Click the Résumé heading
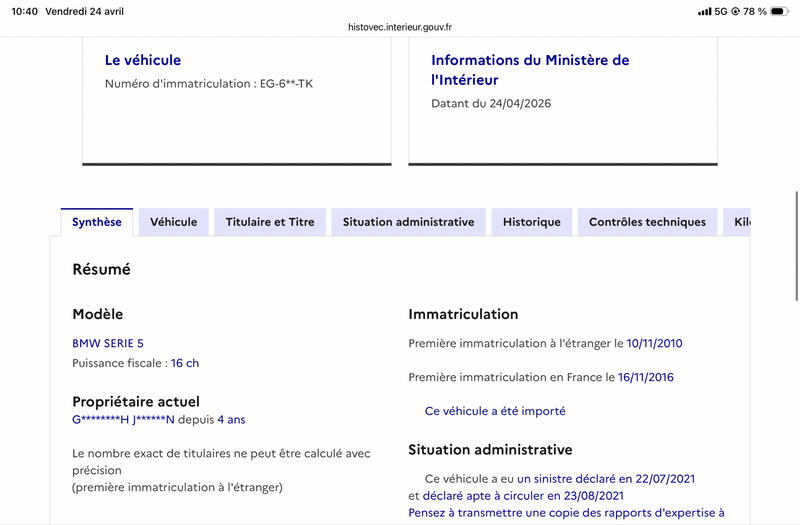Screen dimensions: 800x525 (102, 269)
